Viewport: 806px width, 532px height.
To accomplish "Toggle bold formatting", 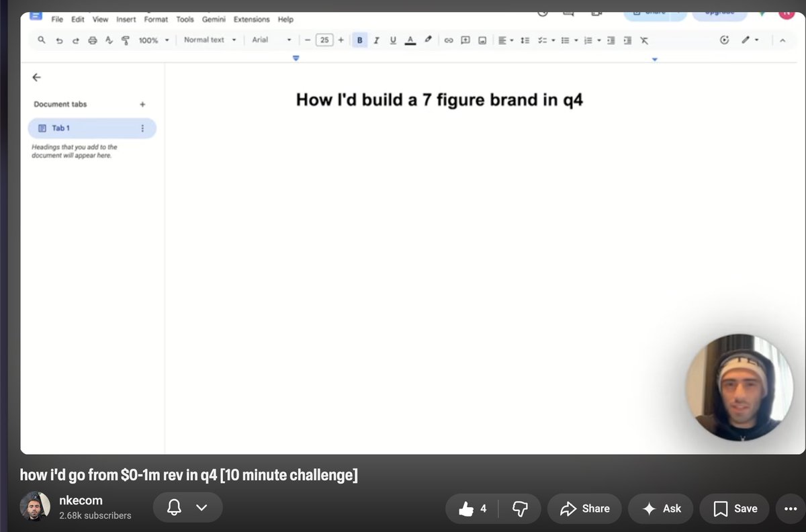I will (359, 40).
